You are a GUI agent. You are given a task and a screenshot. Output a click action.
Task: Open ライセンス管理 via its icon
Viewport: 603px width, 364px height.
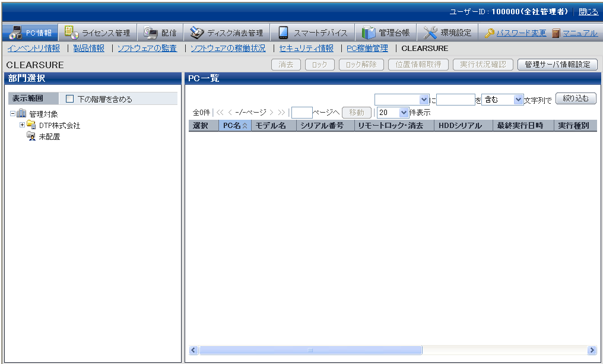[71, 33]
